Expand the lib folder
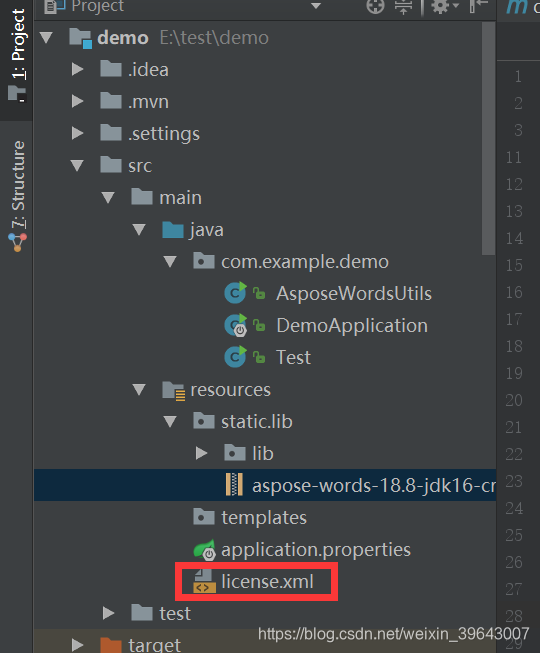The height and width of the screenshot is (653, 540). [x=202, y=453]
